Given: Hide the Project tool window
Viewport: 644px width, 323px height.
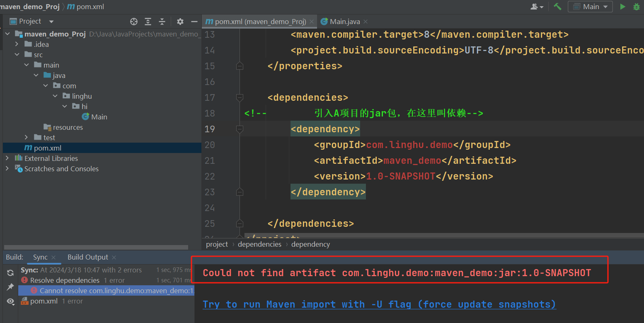Looking at the screenshot, I should (194, 22).
